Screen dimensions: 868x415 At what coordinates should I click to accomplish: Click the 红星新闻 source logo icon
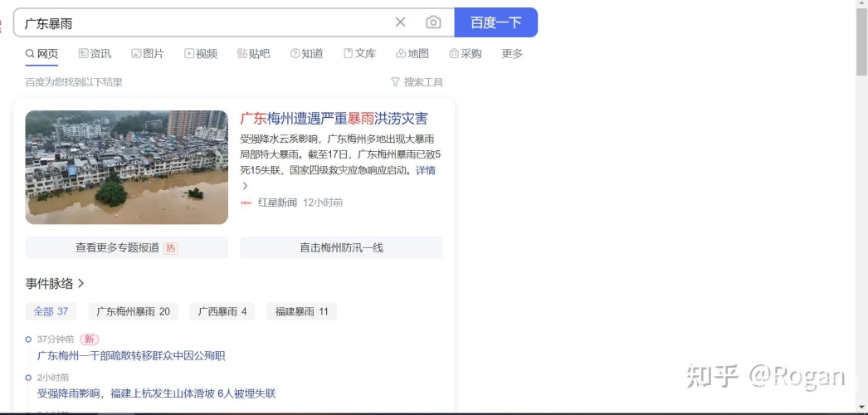click(246, 203)
